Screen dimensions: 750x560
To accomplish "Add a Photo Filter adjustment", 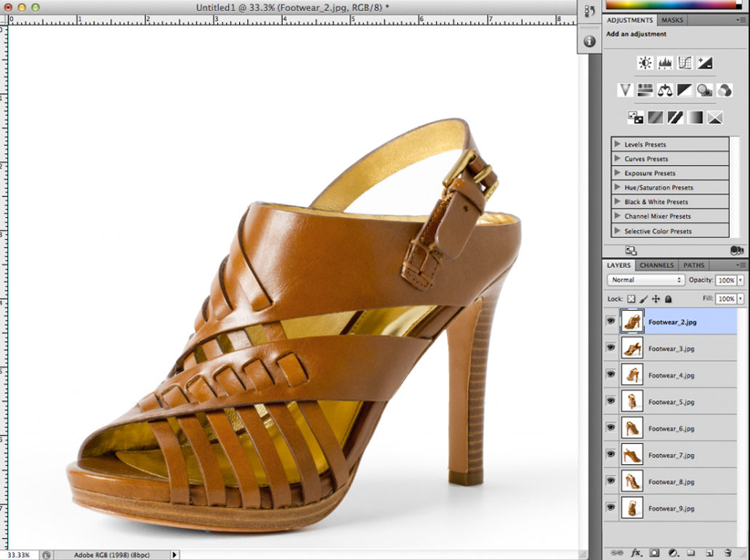I will [x=703, y=90].
